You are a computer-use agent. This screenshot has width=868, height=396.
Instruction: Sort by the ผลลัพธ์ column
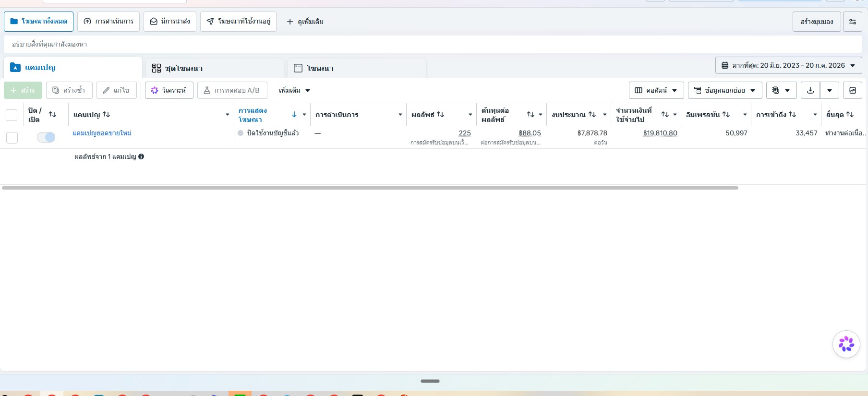pos(440,115)
